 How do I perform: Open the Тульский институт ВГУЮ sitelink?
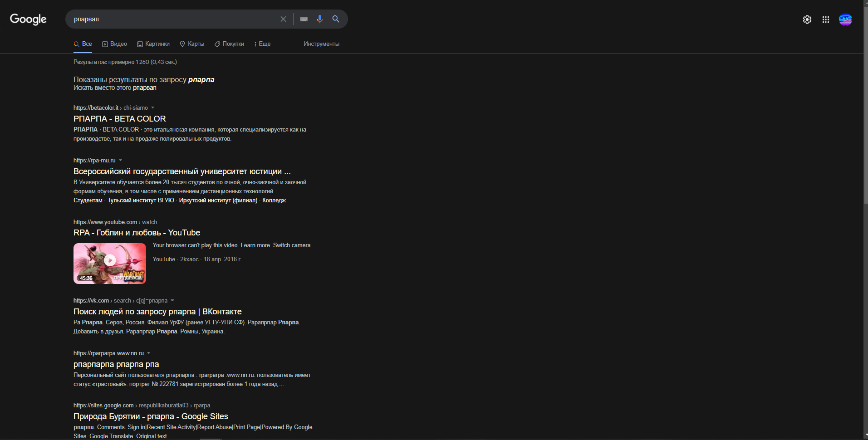point(141,200)
